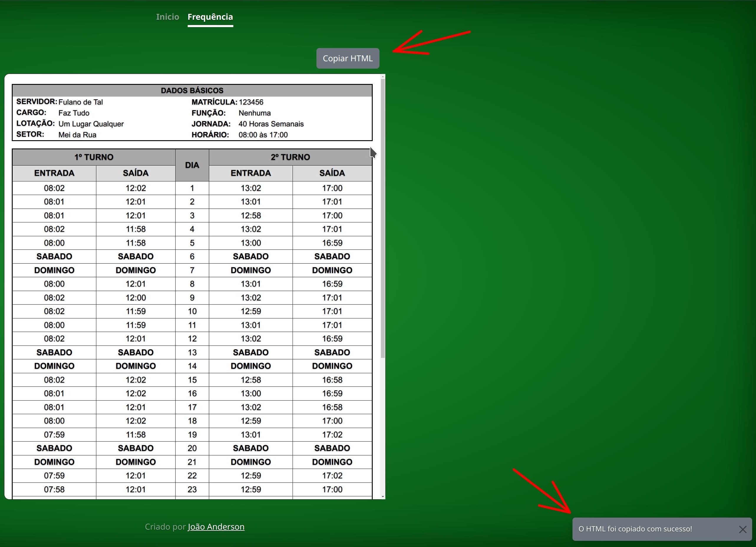Click the day 23 row number
The image size is (756, 547).
[192, 489]
